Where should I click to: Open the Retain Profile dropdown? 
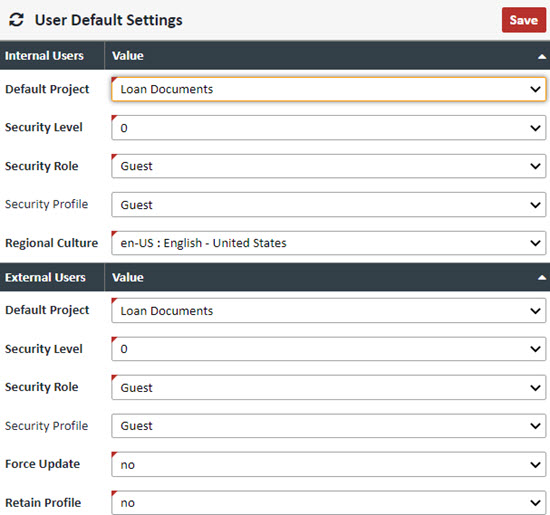tap(328, 503)
